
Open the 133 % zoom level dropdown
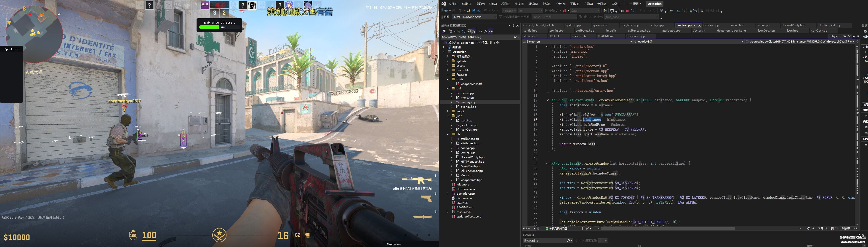(529, 228)
